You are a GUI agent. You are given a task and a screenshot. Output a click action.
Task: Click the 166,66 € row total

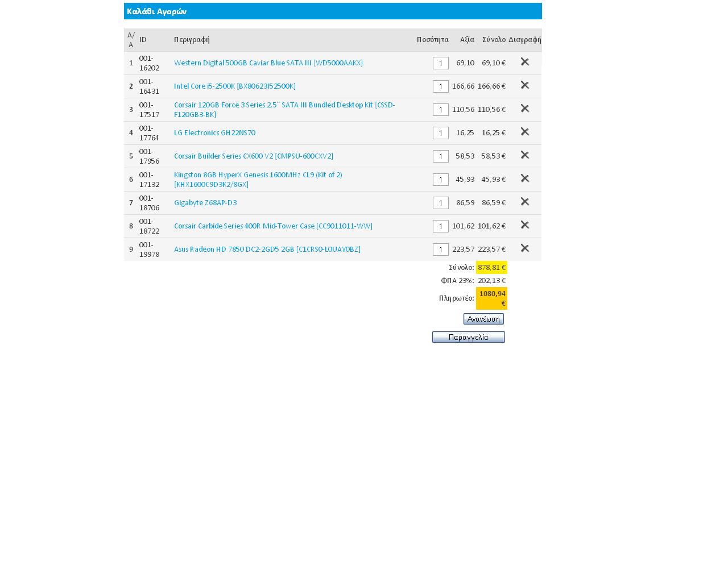[x=491, y=86]
